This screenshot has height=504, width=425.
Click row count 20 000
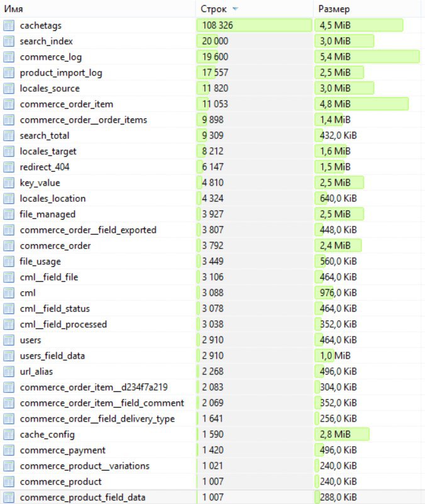(215, 41)
